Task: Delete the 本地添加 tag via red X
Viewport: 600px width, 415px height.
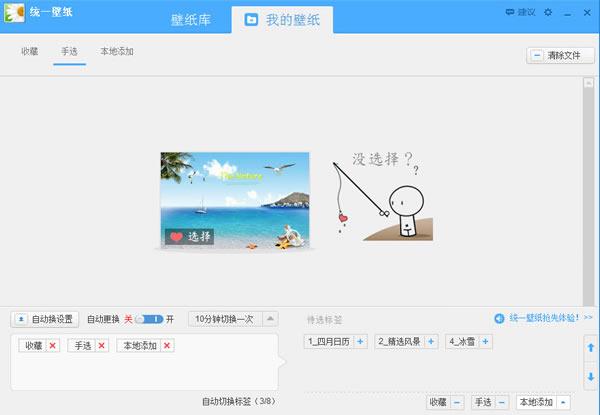Action: [167, 345]
